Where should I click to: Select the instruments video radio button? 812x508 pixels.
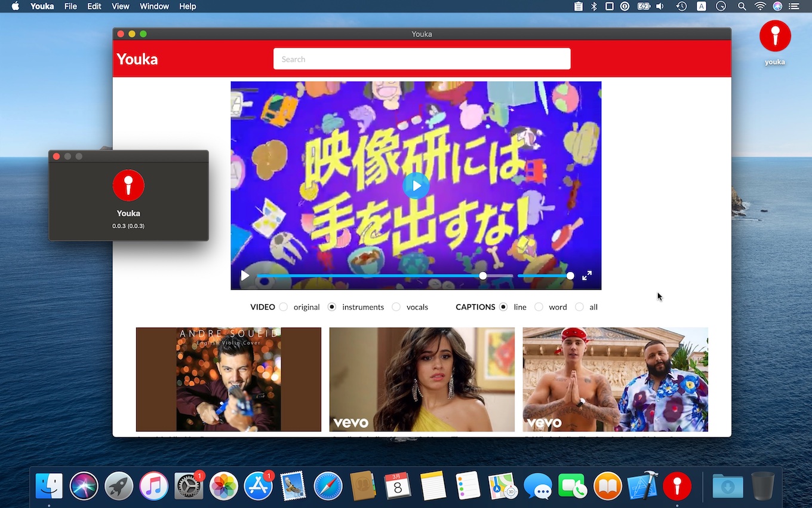click(x=332, y=307)
